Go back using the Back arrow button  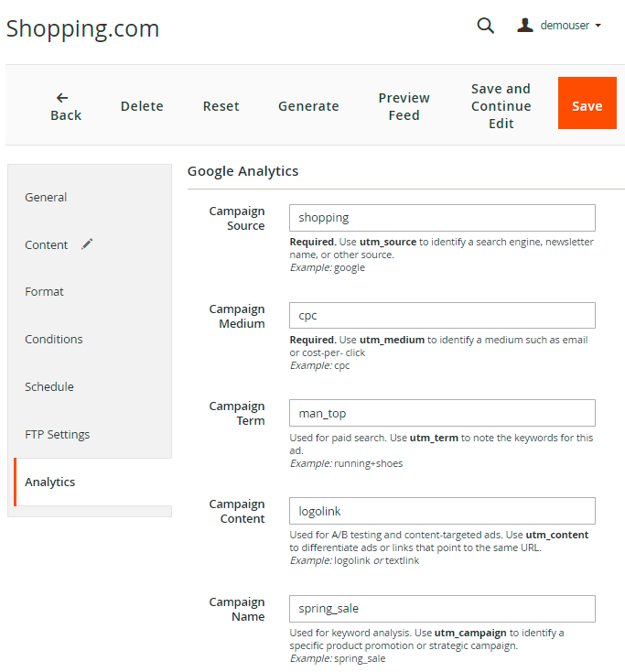(x=65, y=106)
